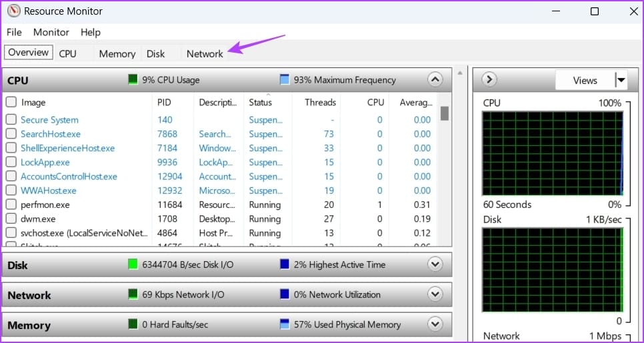This screenshot has width=644, height=343.
Task: Click the 6344704 B/sec Disk I/O text
Action: click(188, 264)
